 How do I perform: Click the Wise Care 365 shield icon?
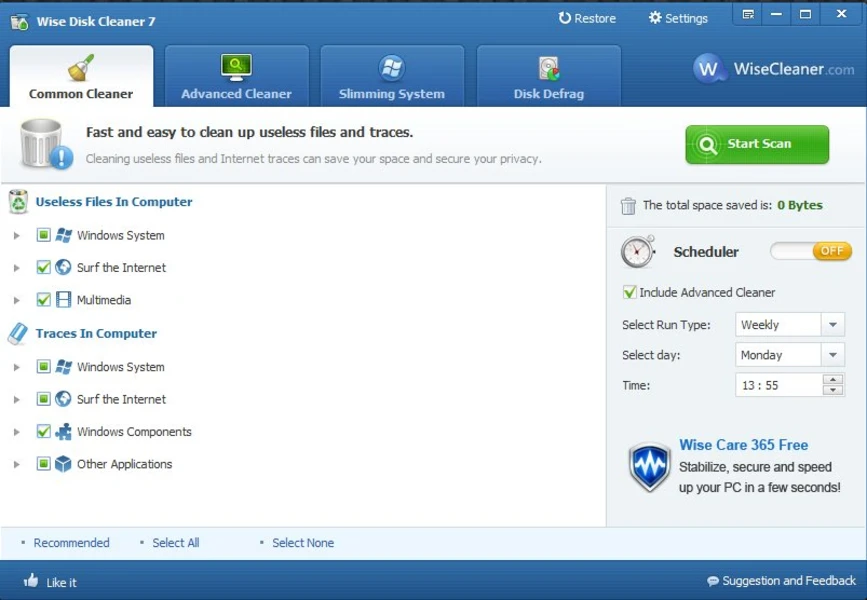point(648,466)
